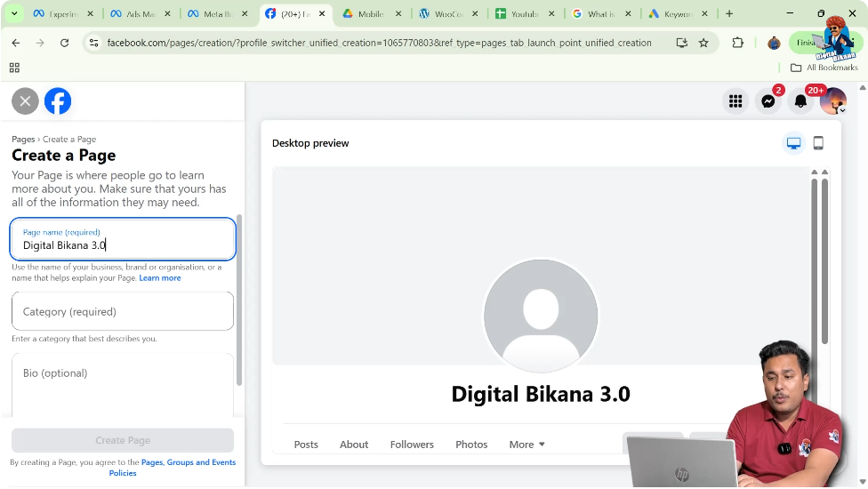Switch to mobile preview icon
The image size is (868, 489).
coord(818,143)
